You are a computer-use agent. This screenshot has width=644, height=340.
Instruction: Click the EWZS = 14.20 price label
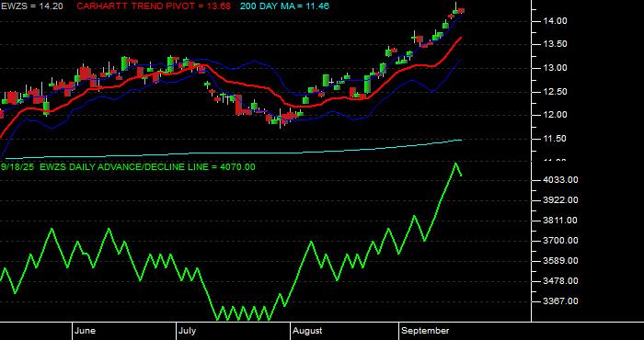click(x=32, y=6)
